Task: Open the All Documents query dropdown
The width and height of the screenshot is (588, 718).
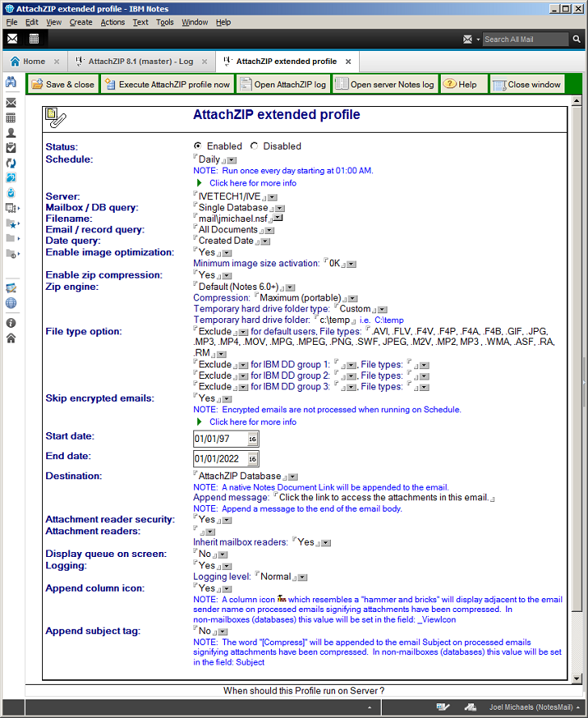Action: [x=270, y=231]
